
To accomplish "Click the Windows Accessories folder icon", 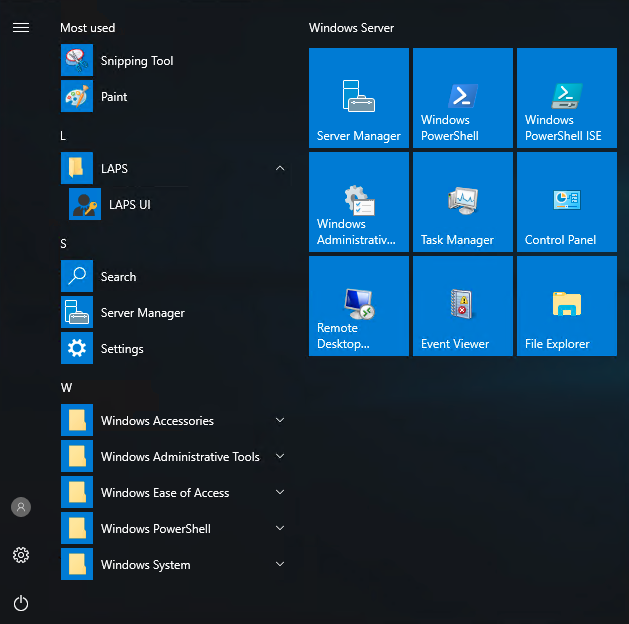I will click(77, 420).
